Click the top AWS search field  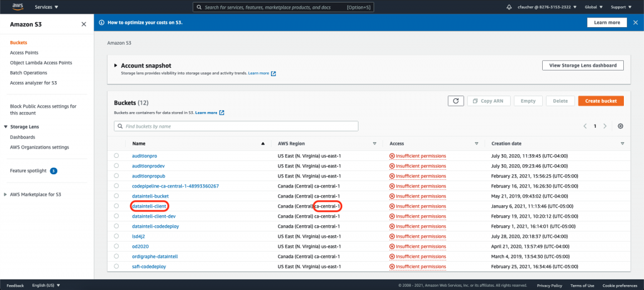coord(284,7)
